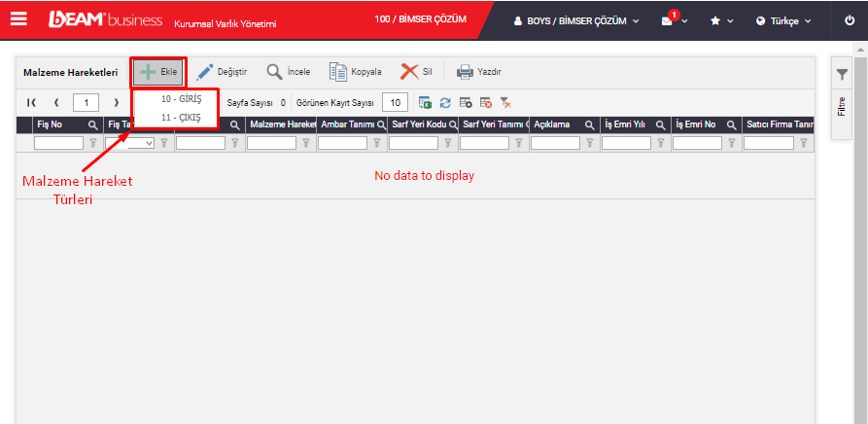This screenshot has width=868, height=424.
Task: Click search icon in Açıklama header
Action: 590,125
